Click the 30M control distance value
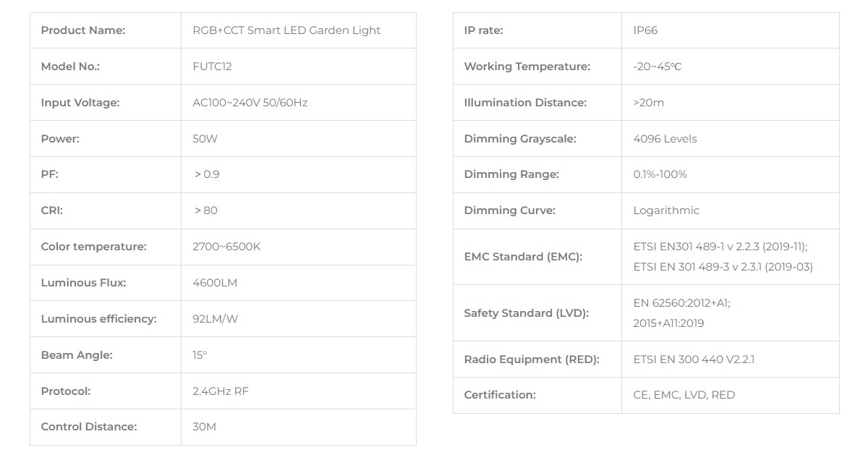Viewport: 868px width, 468px height. tap(204, 427)
